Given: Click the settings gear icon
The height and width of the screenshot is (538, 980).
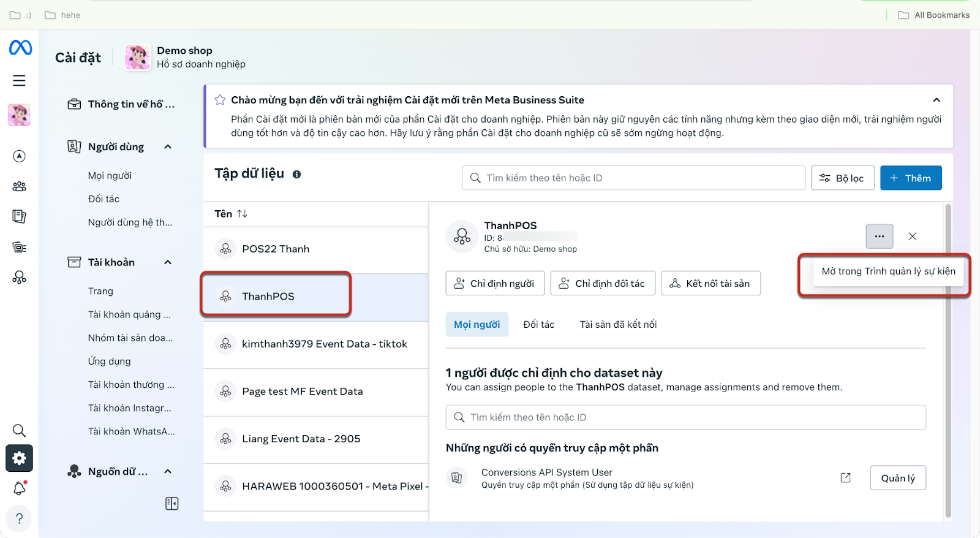Looking at the screenshot, I should 20,458.
